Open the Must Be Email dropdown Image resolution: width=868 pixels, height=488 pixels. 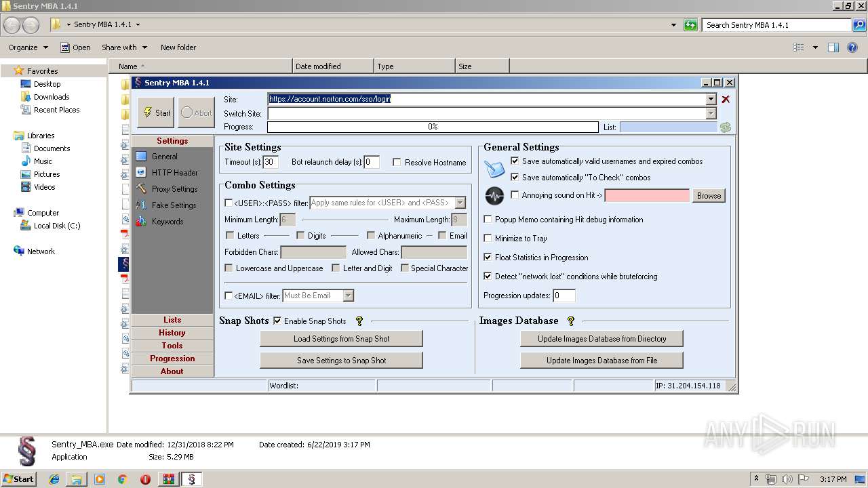coord(349,296)
